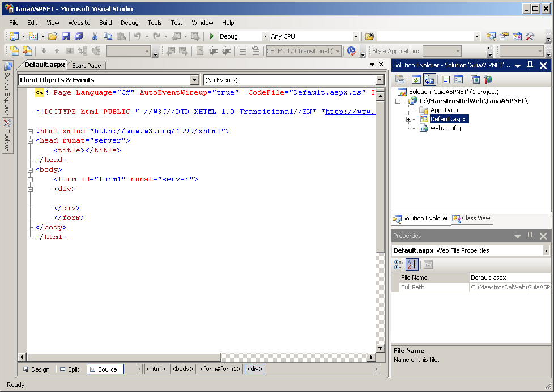The height and width of the screenshot is (392, 554).
Task: Open the Debug menu
Action: 130,23
